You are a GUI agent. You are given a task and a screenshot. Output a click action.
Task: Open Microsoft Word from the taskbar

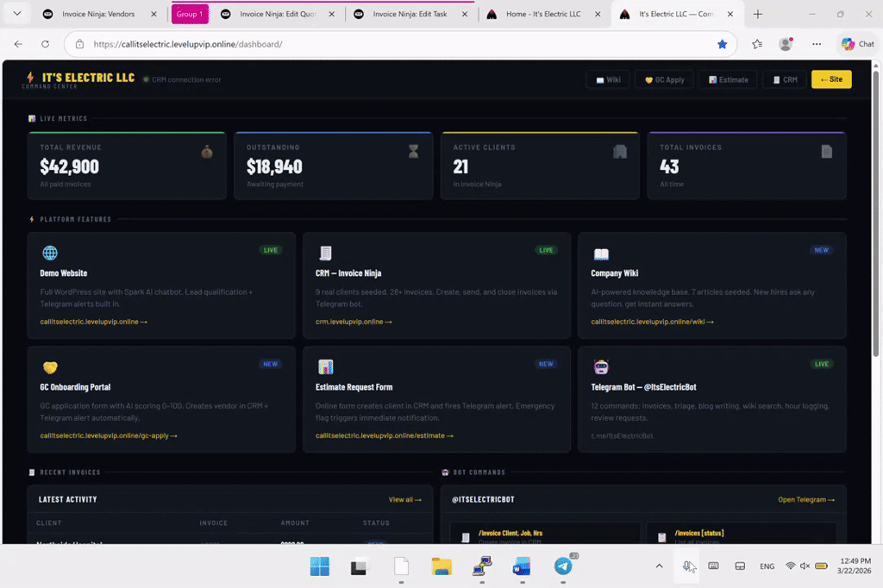pyautogui.click(x=522, y=566)
